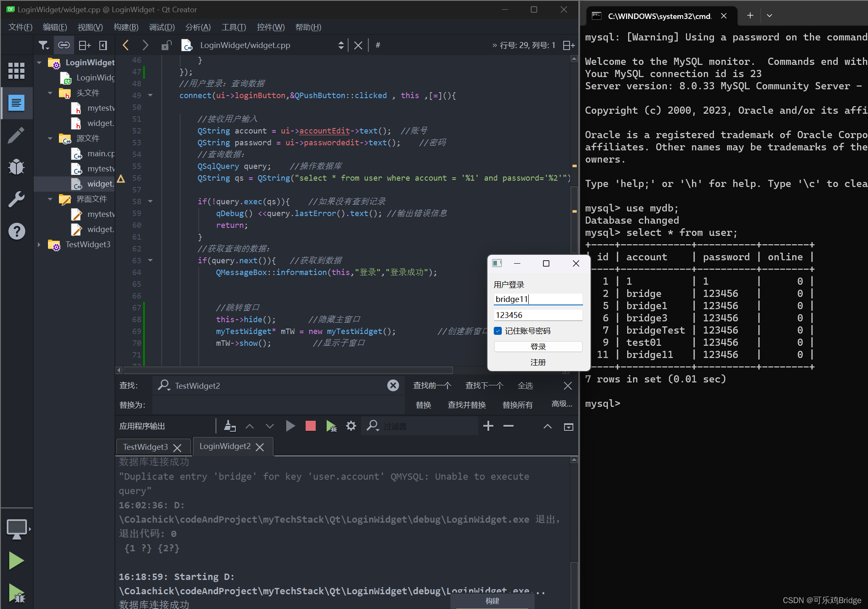Open Projects mode wrench icon

(16, 199)
